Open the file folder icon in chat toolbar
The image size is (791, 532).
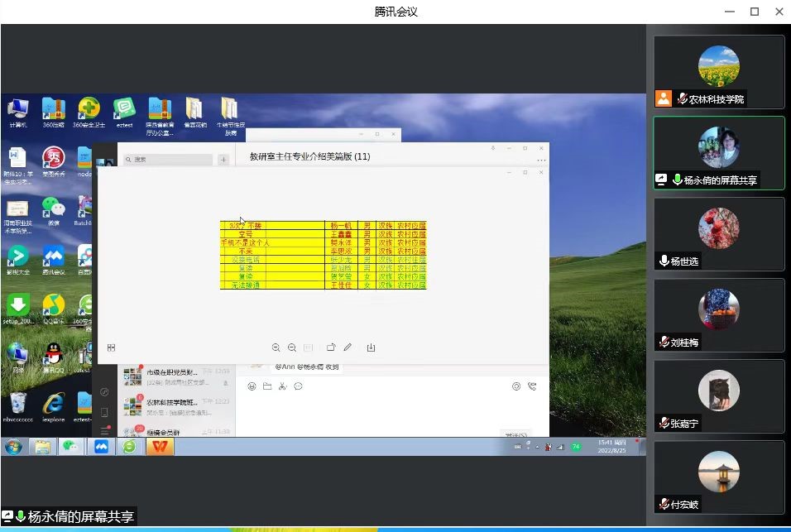pos(267,386)
